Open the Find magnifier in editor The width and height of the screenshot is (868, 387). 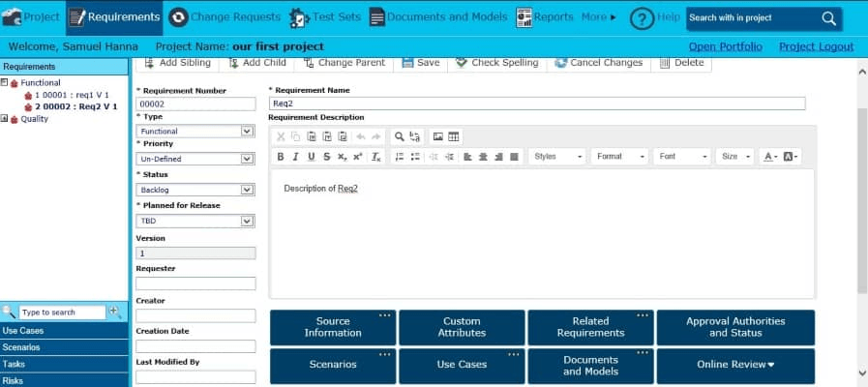pos(399,136)
